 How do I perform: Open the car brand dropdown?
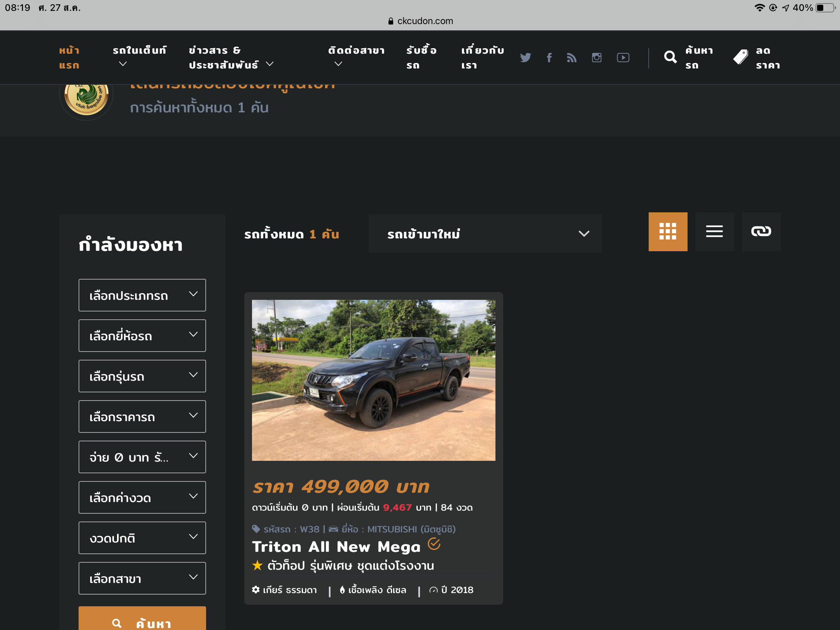tap(142, 336)
